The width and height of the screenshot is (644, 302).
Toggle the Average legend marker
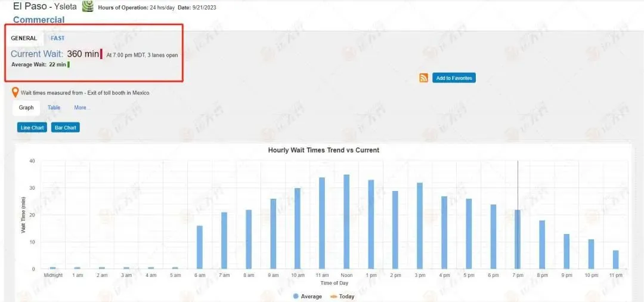tap(296, 297)
